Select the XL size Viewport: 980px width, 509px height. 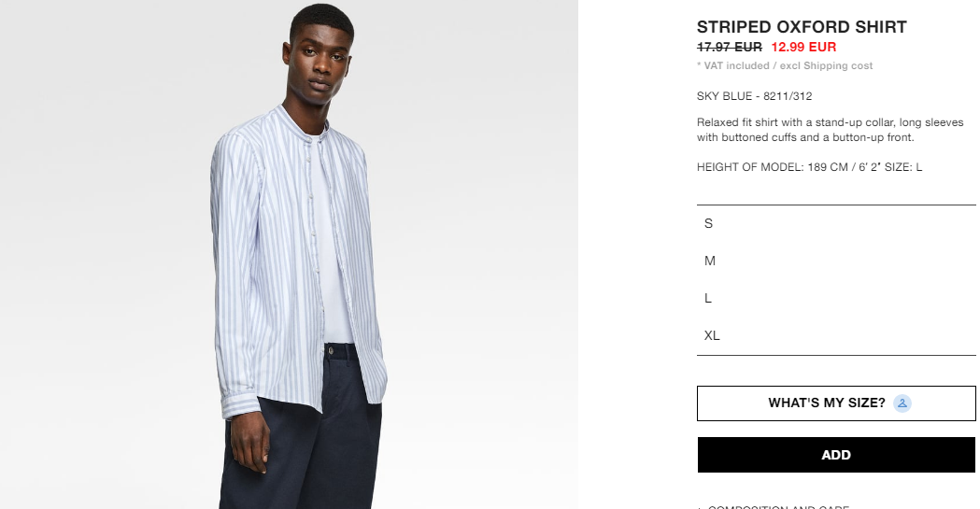[x=836, y=336]
